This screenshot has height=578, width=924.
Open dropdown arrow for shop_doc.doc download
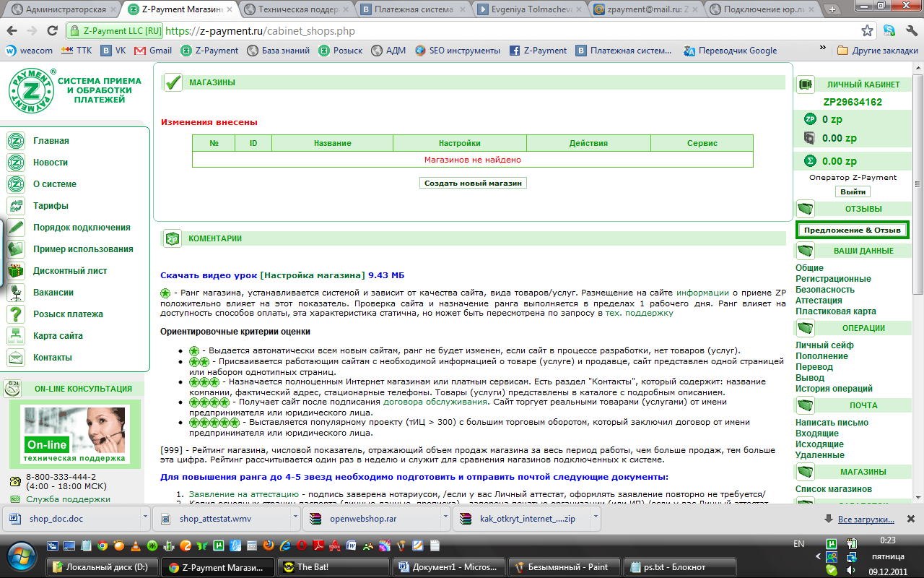(x=146, y=518)
